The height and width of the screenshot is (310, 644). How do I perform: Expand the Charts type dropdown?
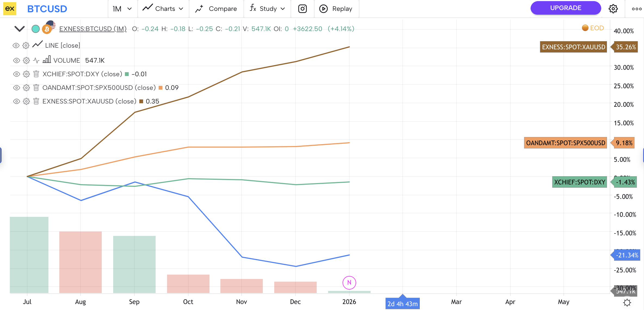click(x=163, y=9)
